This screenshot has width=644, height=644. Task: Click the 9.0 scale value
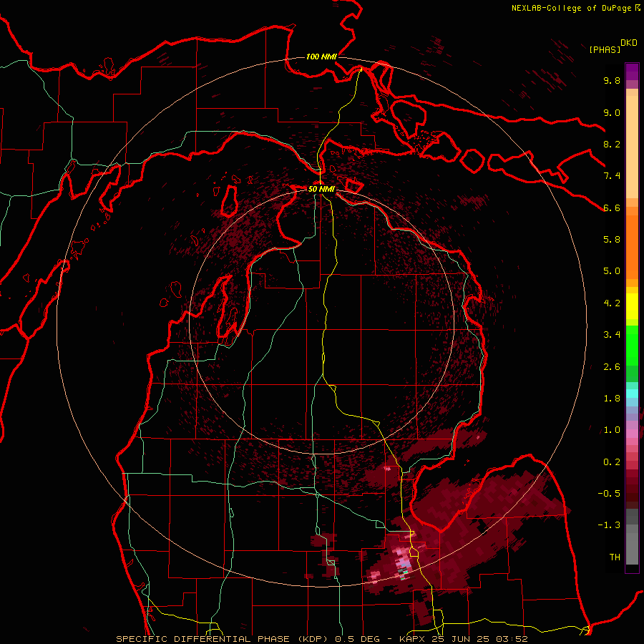(612, 112)
